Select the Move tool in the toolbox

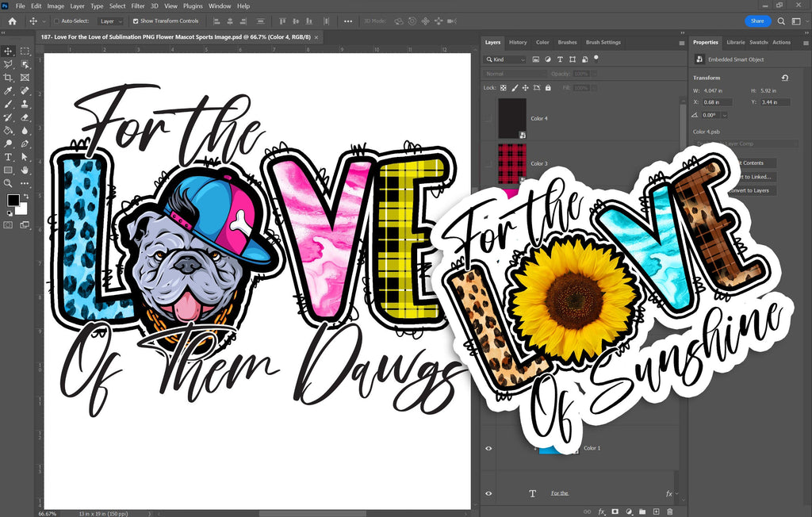[8, 51]
